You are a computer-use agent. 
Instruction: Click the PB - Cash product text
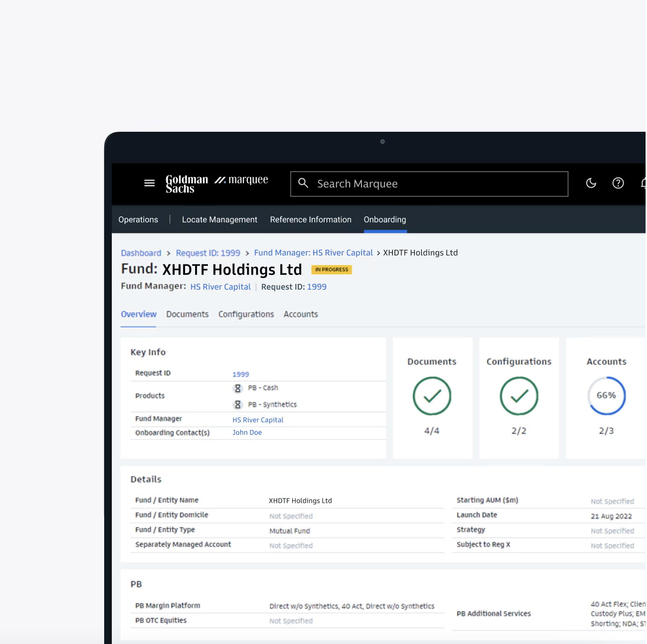click(x=263, y=388)
